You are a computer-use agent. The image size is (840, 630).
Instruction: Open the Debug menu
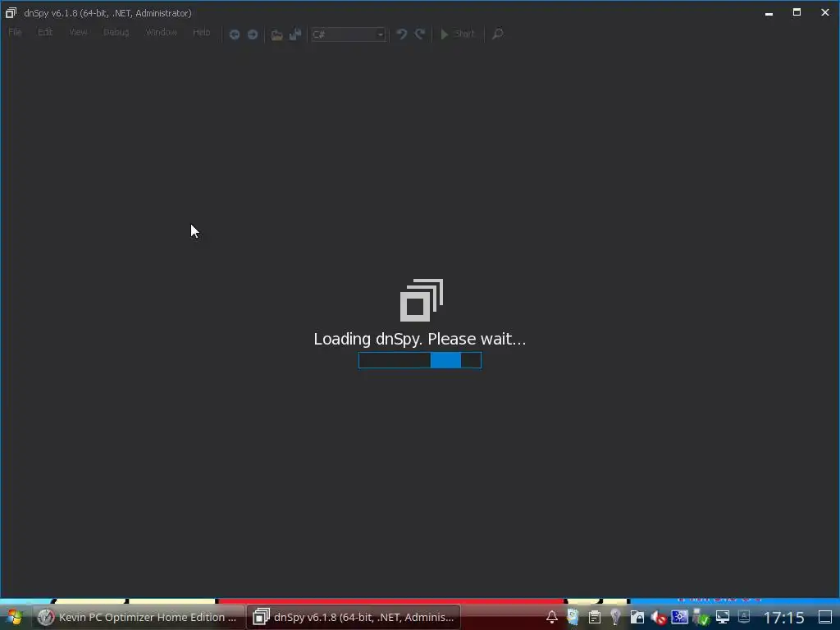[x=116, y=33]
